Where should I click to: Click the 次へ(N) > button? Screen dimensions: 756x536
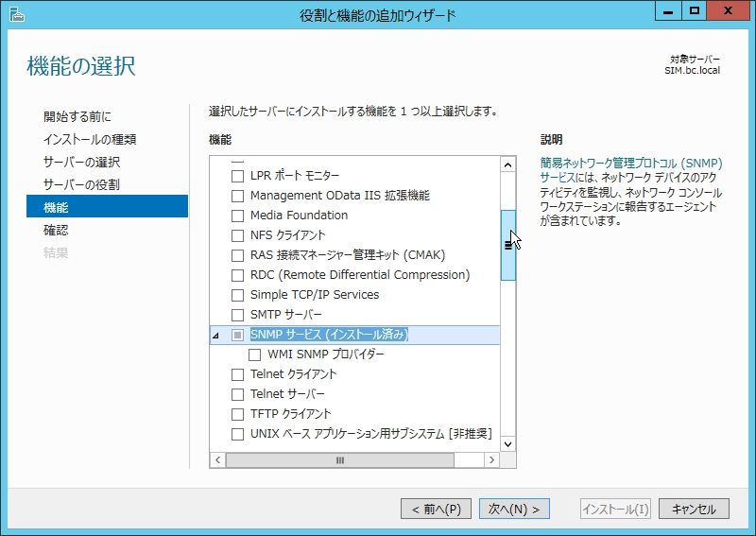pyautogui.click(x=514, y=509)
